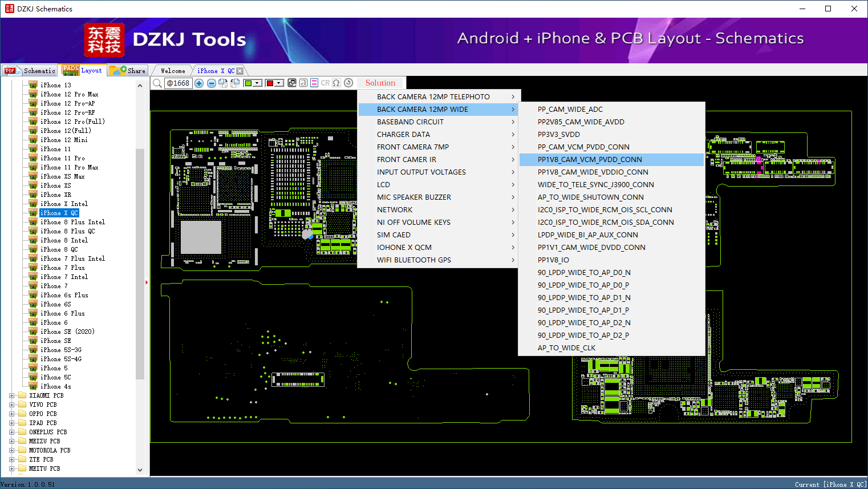Choose LPDP_WIDE_BI_AP_AUX_CONN in the submenu
The image size is (868, 489).
pos(612,235)
